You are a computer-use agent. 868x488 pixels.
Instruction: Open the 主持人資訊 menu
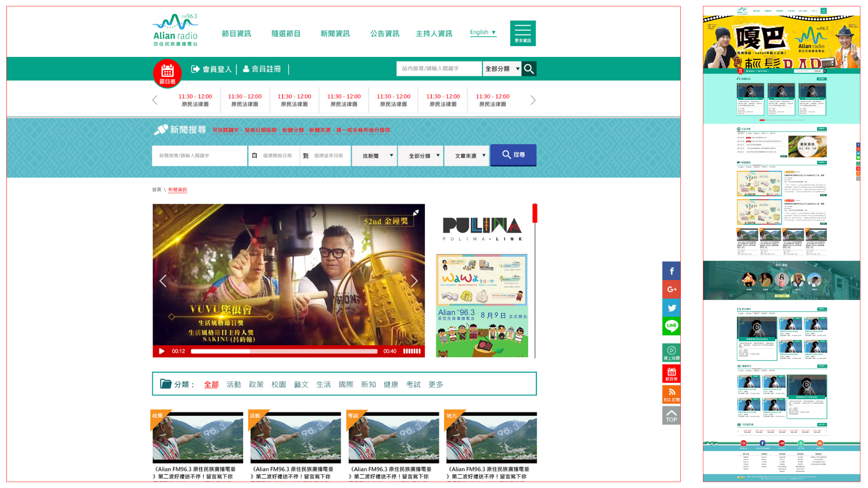coord(434,33)
